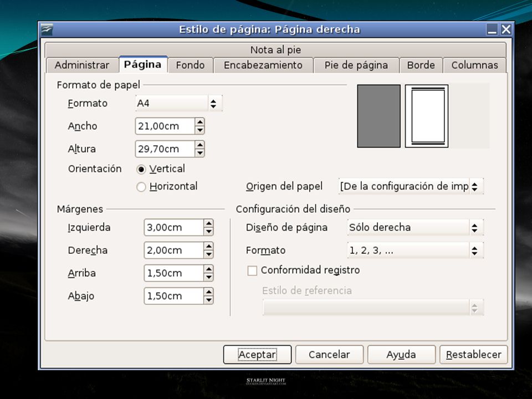Switch to the Pie de página tab
The width and height of the screenshot is (532, 399).
pos(356,65)
